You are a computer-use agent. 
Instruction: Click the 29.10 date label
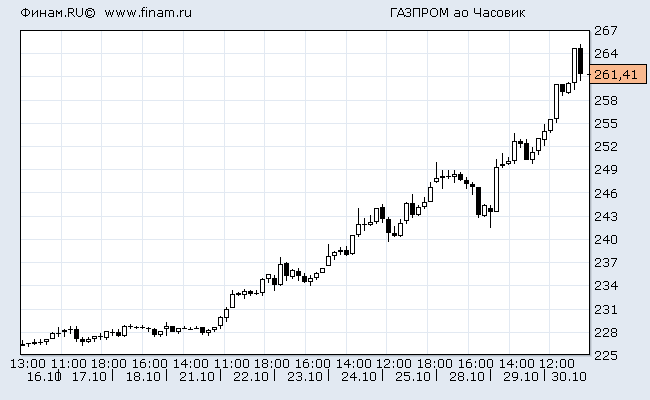tap(520, 377)
